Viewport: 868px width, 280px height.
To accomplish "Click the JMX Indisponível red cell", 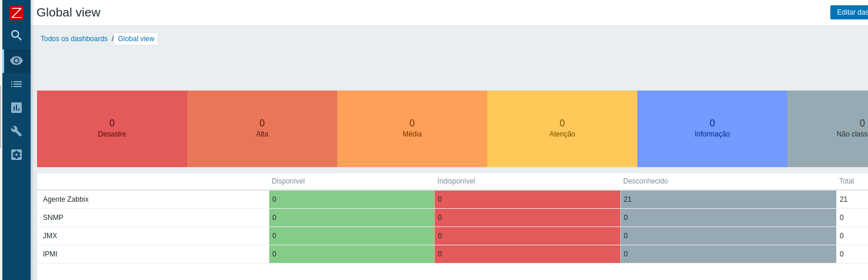I will pos(527,236).
